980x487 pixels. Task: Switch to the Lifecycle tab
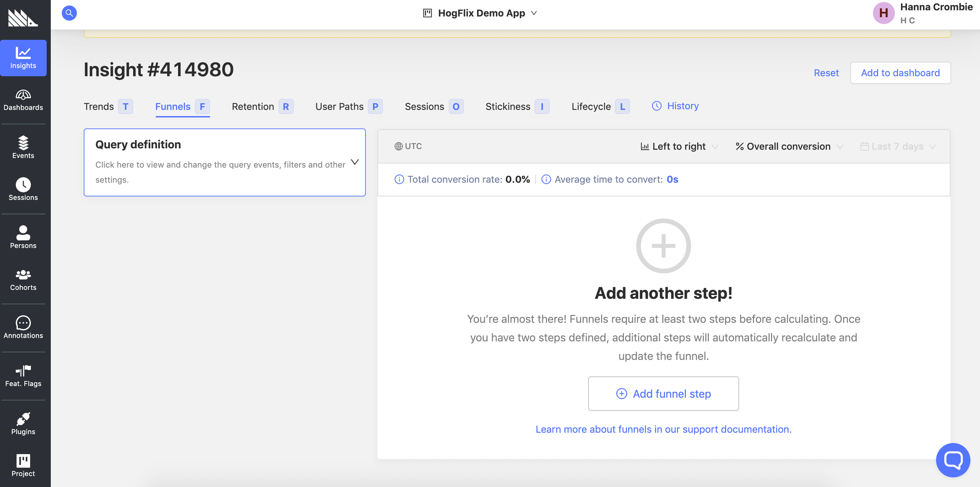click(591, 106)
